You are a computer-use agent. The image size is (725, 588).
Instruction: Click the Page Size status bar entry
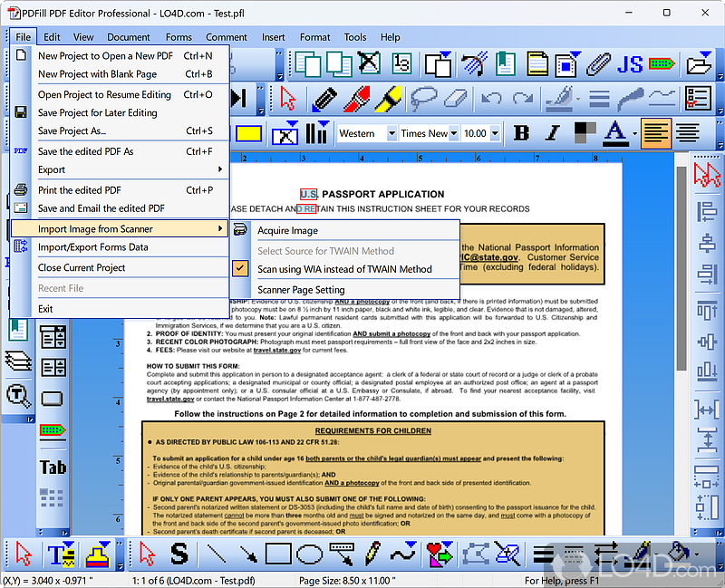point(347,581)
